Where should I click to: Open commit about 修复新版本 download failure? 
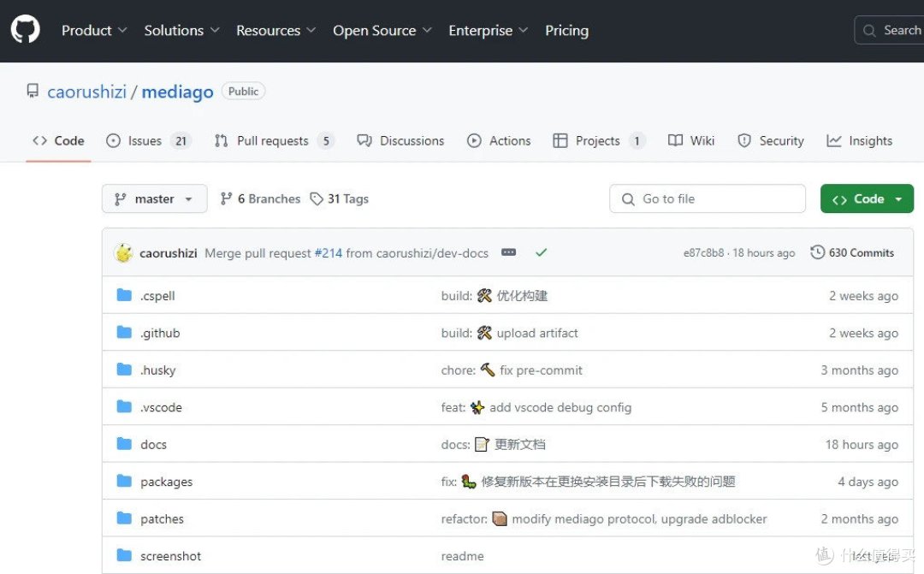(588, 482)
